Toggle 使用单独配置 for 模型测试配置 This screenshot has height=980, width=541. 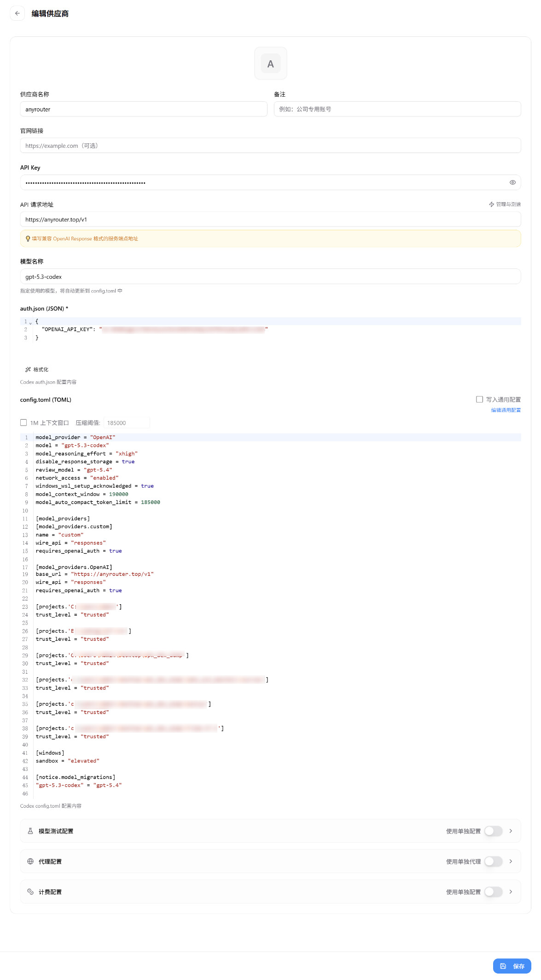493,831
